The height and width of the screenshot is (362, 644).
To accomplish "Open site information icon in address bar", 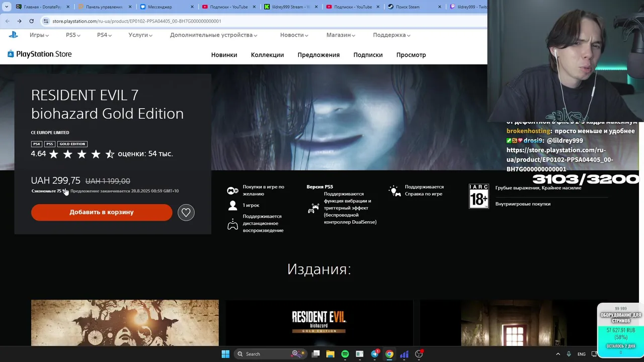I will tap(46, 21).
